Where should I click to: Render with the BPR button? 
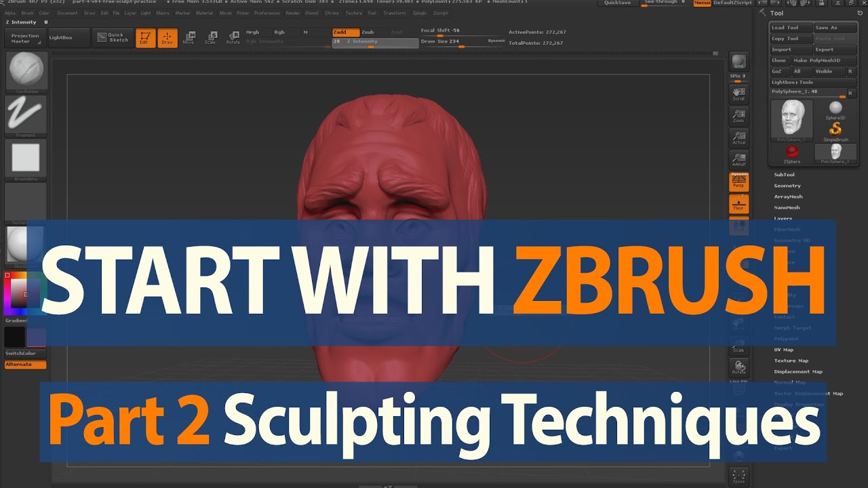(x=738, y=62)
